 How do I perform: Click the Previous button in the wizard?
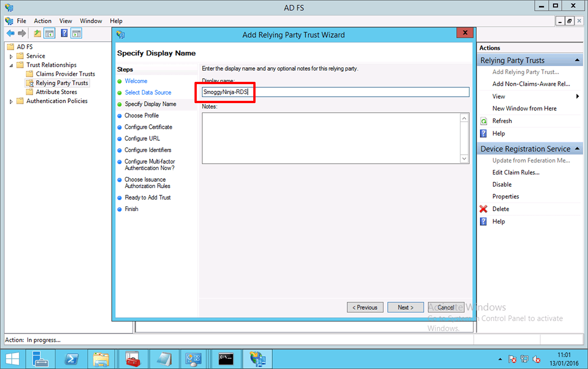click(x=365, y=307)
